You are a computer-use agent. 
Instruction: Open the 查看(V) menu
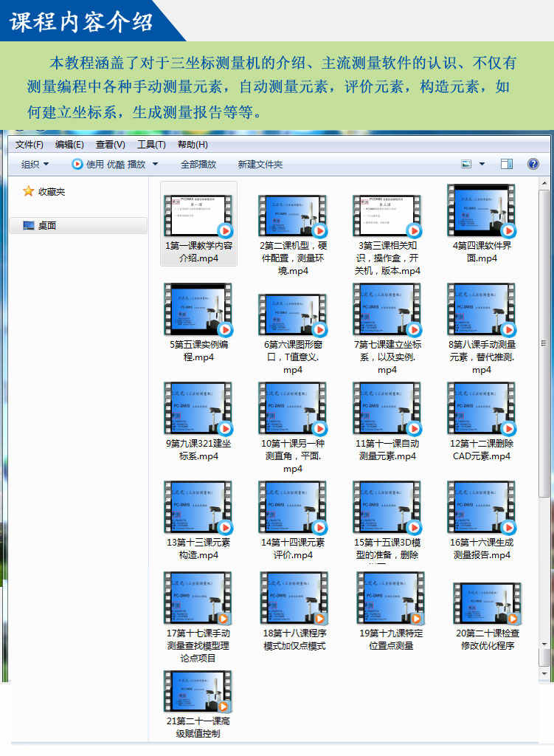111,145
